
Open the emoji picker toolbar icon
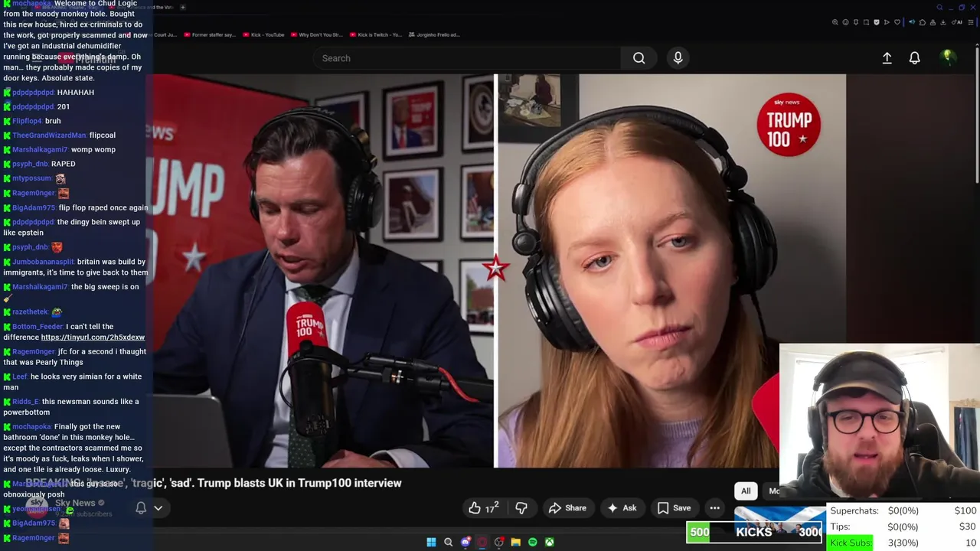pyautogui.click(x=845, y=22)
